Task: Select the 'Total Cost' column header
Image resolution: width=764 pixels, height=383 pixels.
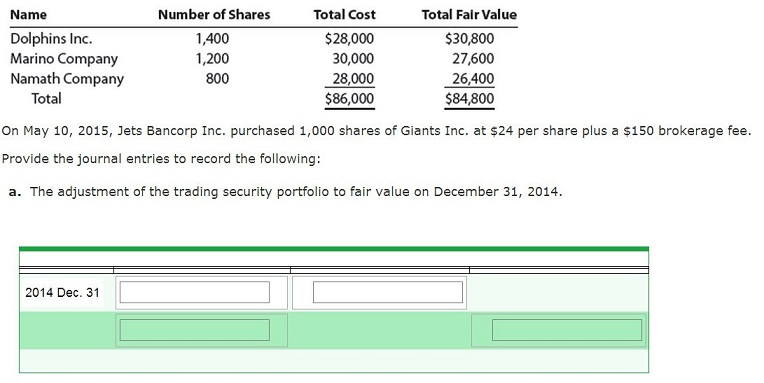Action: [344, 15]
